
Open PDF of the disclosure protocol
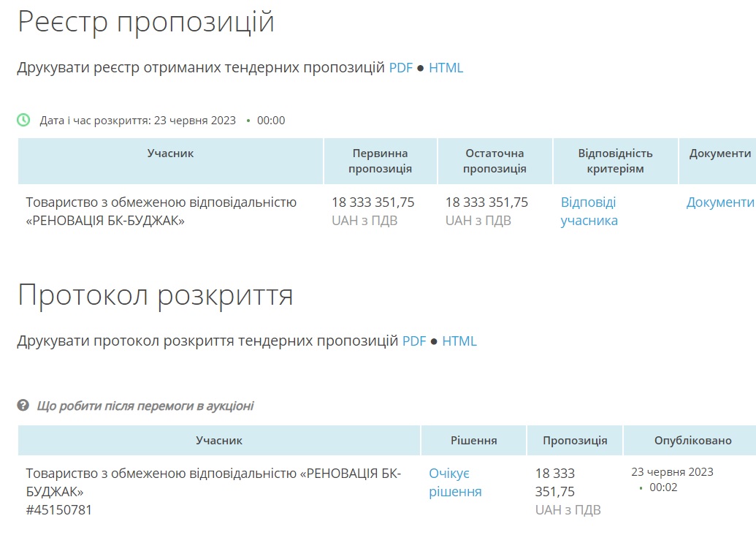coord(414,341)
